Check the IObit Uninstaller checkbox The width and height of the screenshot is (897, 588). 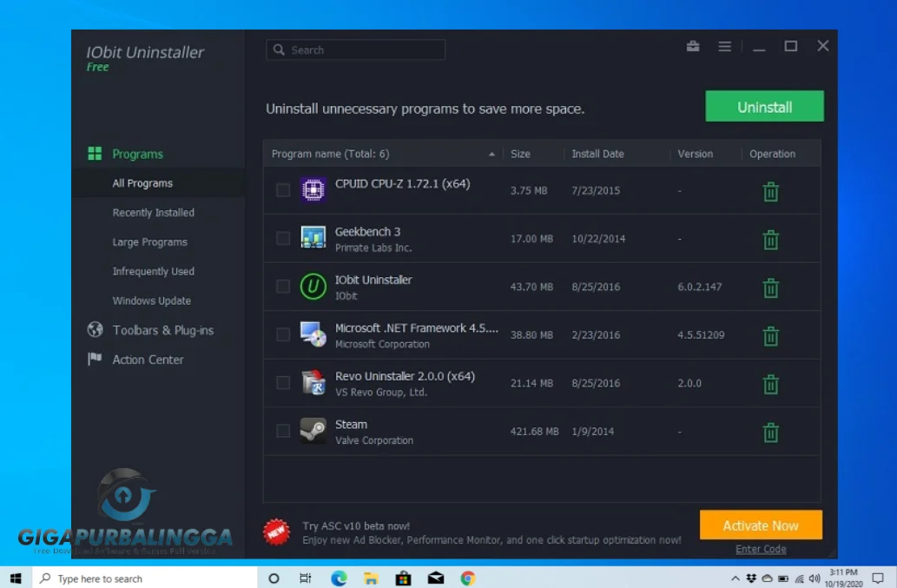click(282, 286)
